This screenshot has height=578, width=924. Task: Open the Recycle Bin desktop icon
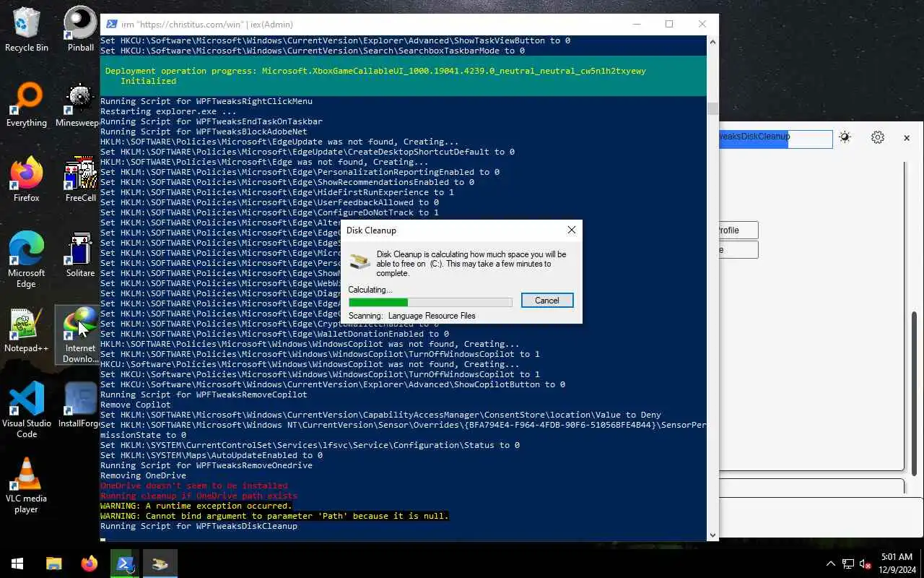pyautogui.click(x=27, y=30)
